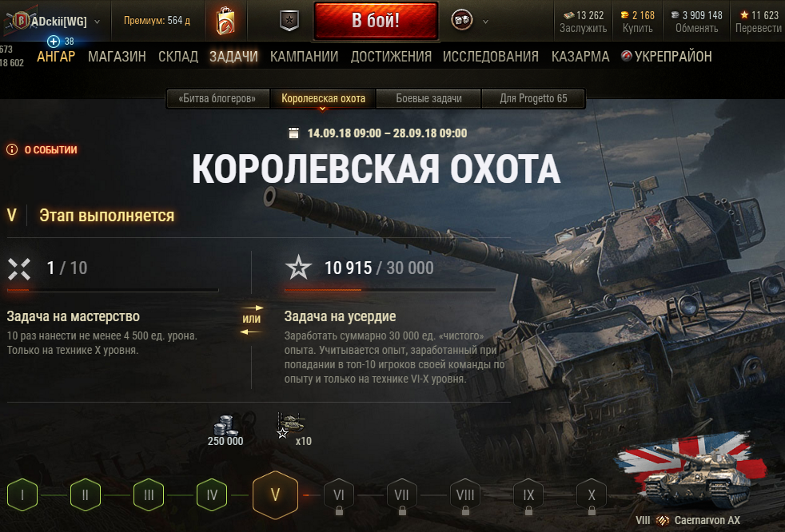Click the shield star rank badge icon

point(289,21)
